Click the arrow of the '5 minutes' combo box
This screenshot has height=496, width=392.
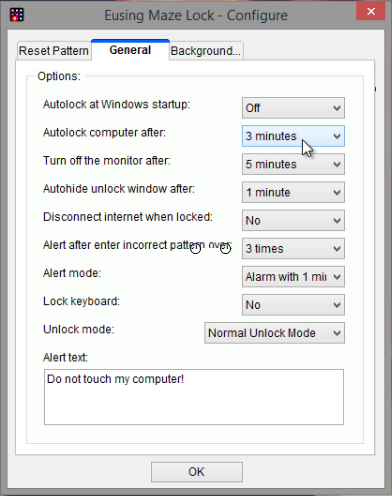pos(337,164)
